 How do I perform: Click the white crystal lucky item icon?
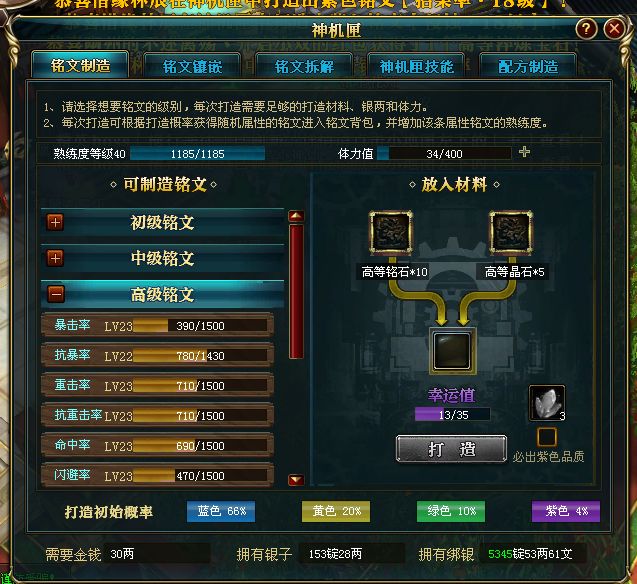point(547,402)
